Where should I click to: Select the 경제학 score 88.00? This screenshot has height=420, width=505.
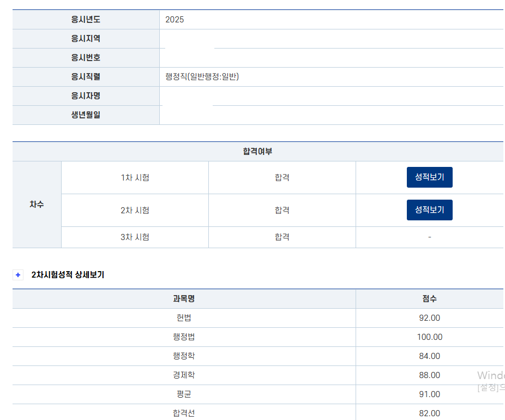click(430, 375)
